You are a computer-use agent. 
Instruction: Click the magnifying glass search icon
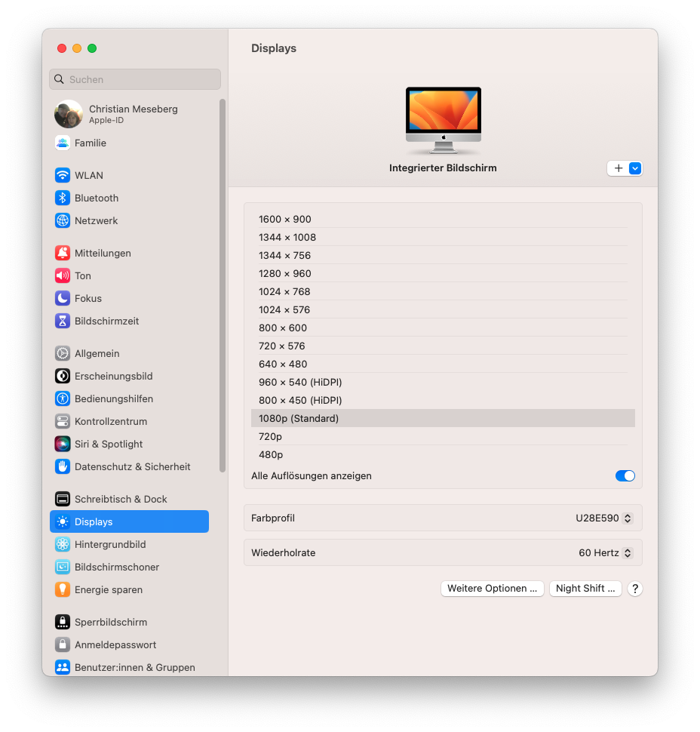[60, 79]
